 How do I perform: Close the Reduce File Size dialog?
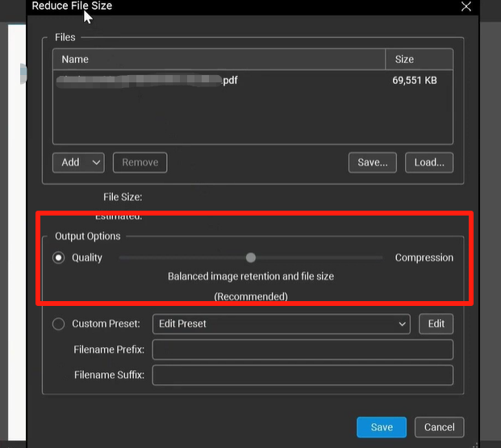466,6
